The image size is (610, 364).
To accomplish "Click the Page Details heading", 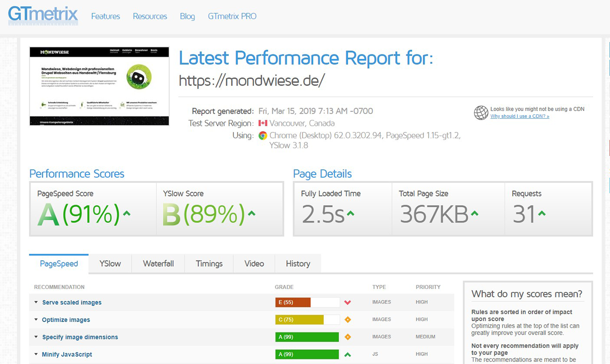I will tap(323, 174).
